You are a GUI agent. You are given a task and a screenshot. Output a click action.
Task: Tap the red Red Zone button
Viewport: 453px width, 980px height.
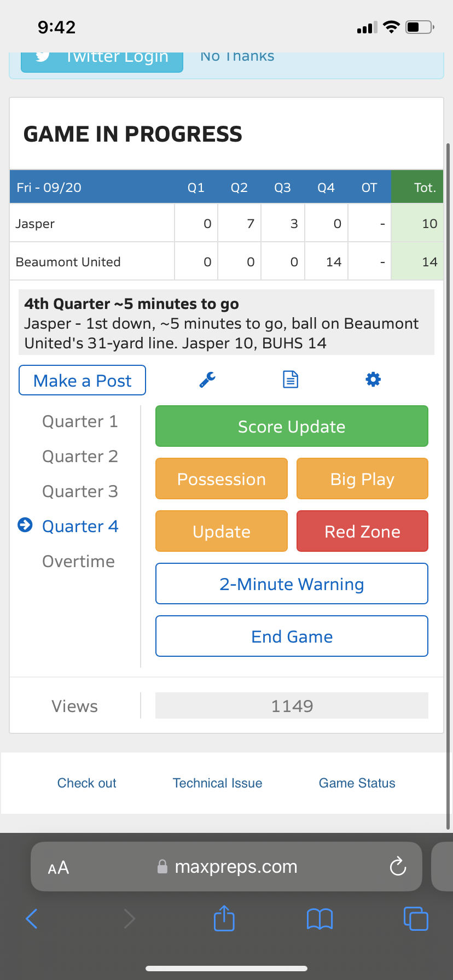362,531
